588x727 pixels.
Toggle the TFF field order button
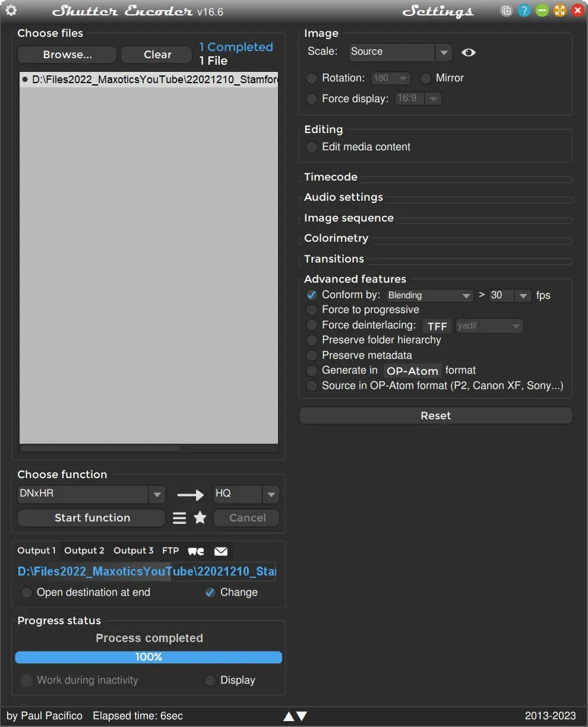[437, 326]
